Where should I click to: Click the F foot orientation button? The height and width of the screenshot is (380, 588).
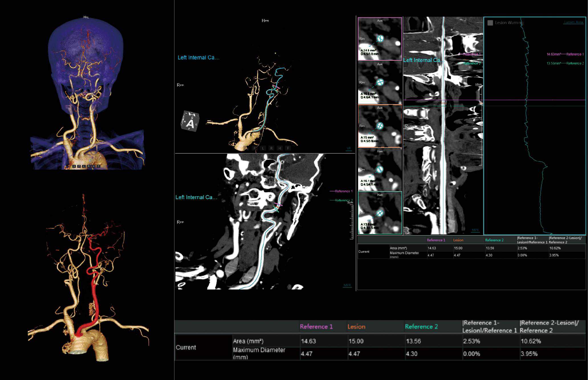point(288,148)
